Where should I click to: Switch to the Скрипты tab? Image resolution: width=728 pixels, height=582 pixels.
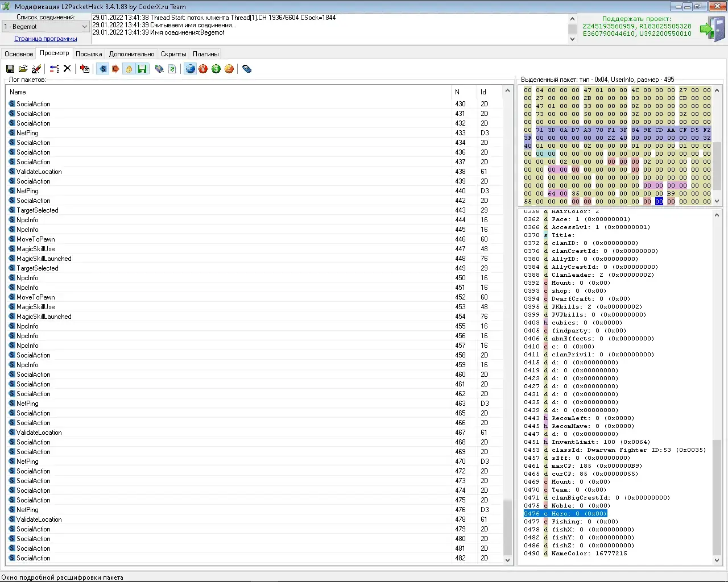click(x=173, y=54)
